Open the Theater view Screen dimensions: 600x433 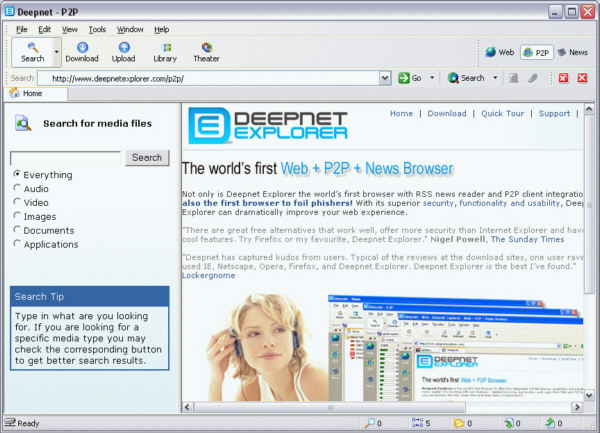click(206, 51)
